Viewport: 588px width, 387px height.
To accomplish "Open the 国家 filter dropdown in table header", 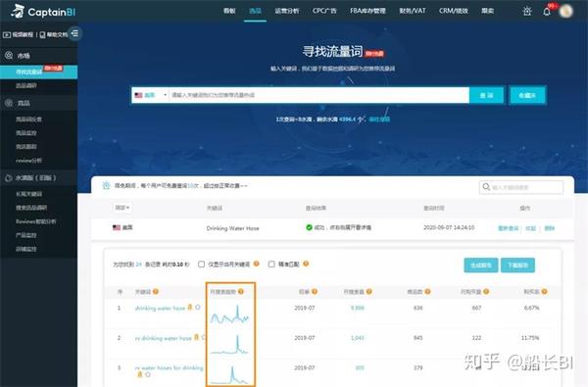I will [x=122, y=208].
